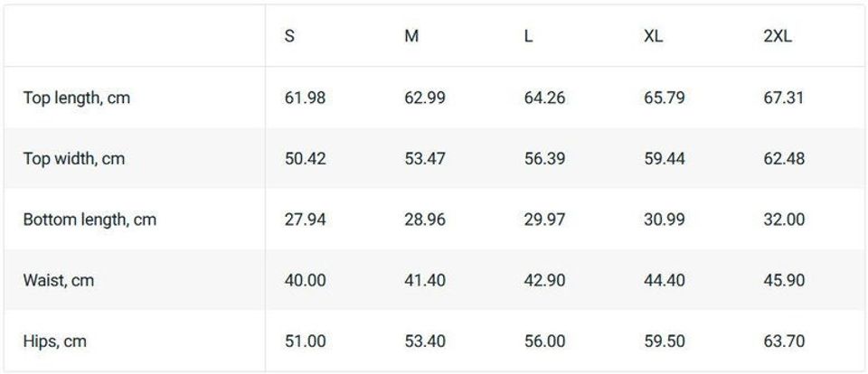This screenshot has height=374, width=868.
Task: Select the XL size column header
Action: pyautogui.click(x=654, y=37)
